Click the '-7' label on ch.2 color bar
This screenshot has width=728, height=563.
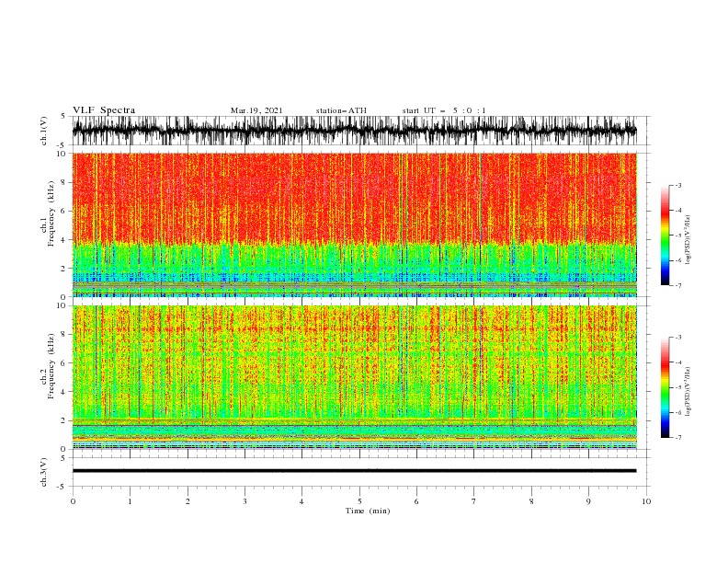pos(677,438)
